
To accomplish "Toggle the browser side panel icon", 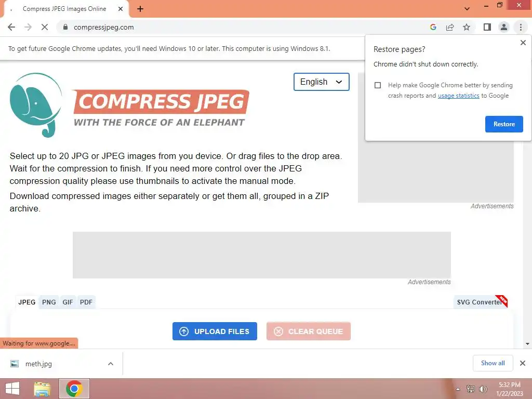I will (487, 27).
